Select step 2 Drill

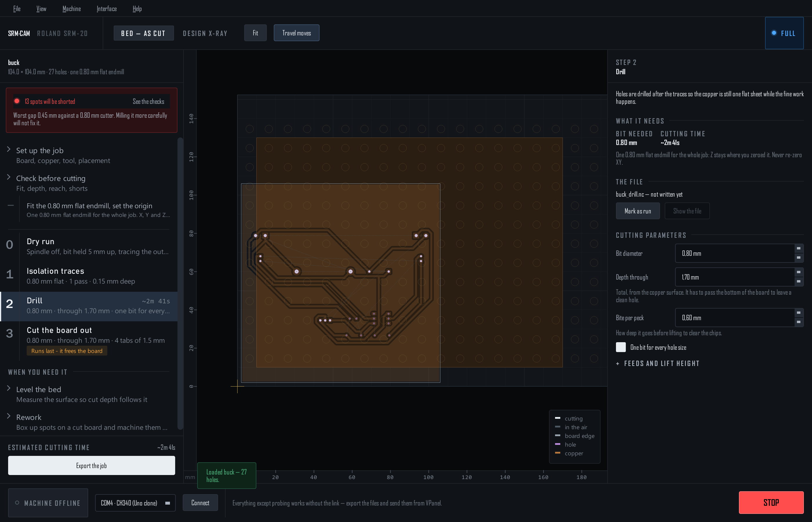point(88,307)
